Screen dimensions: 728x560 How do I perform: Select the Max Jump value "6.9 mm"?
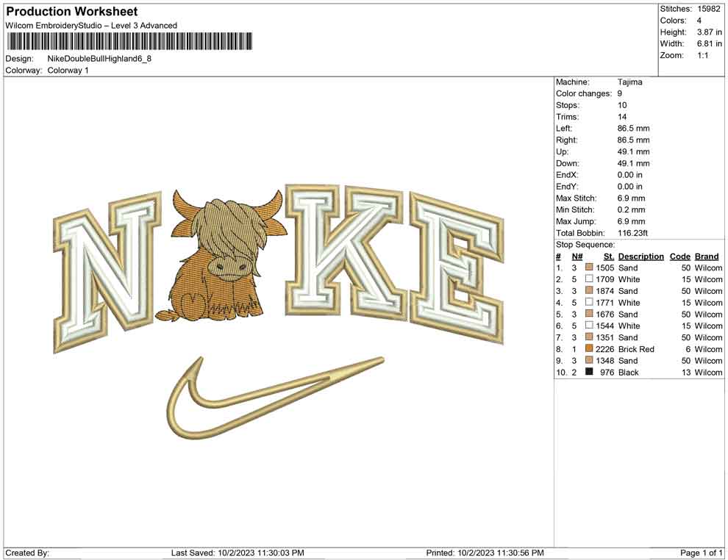631,221
